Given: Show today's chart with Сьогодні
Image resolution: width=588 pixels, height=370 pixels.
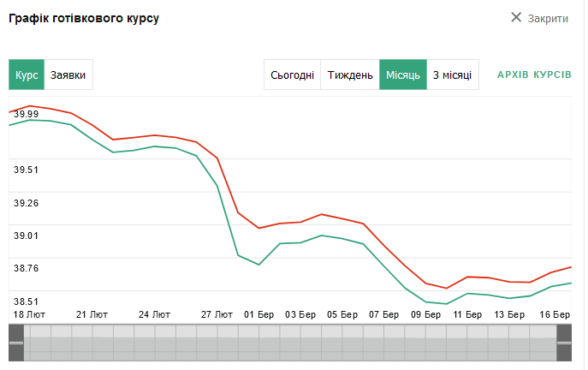Looking at the screenshot, I should click(x=292, y=75).
